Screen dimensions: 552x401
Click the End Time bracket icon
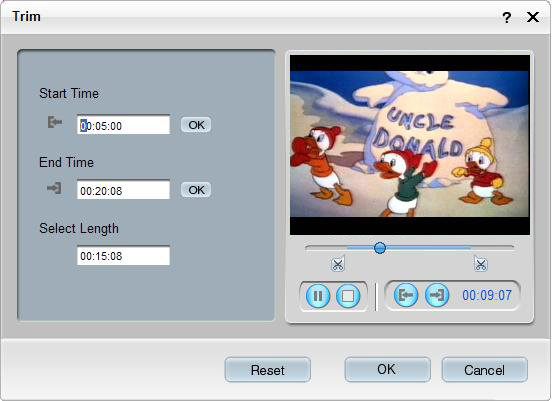(55, 188)
